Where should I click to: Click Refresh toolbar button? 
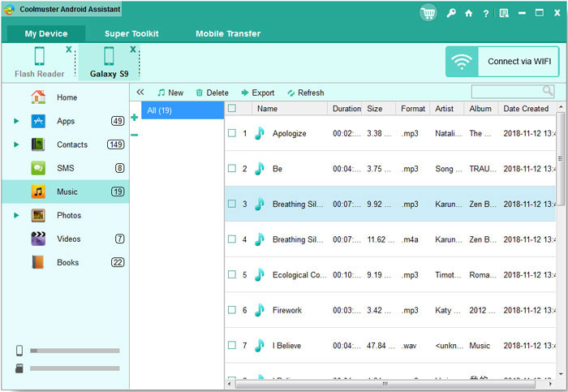point(306,93)
